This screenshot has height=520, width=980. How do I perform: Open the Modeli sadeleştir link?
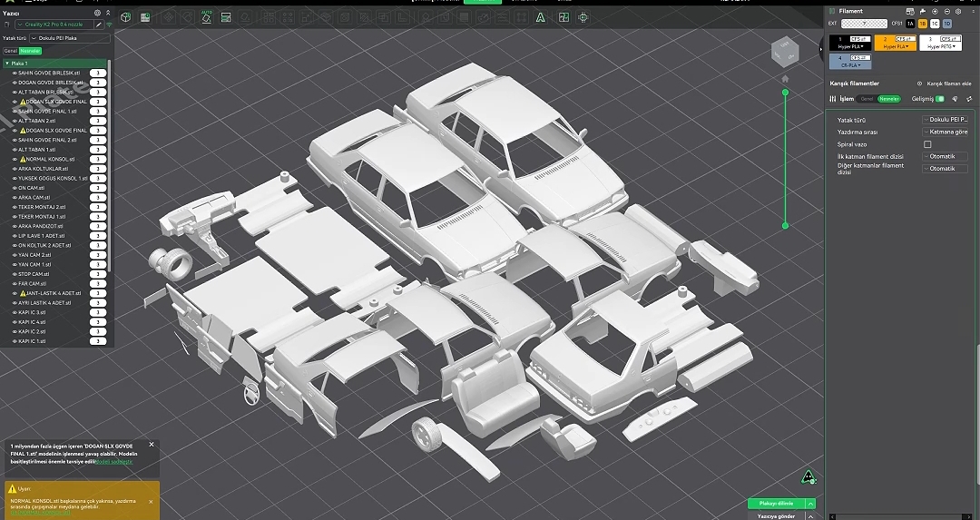113,461
